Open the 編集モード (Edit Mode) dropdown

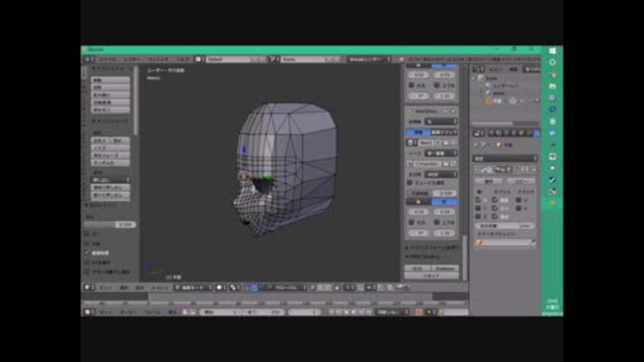(x=193, y=288)
